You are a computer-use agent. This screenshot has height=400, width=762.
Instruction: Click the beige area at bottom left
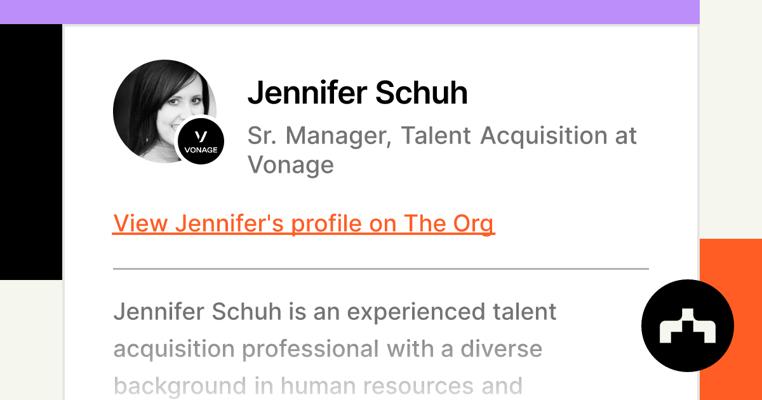(x=30, y=340)
